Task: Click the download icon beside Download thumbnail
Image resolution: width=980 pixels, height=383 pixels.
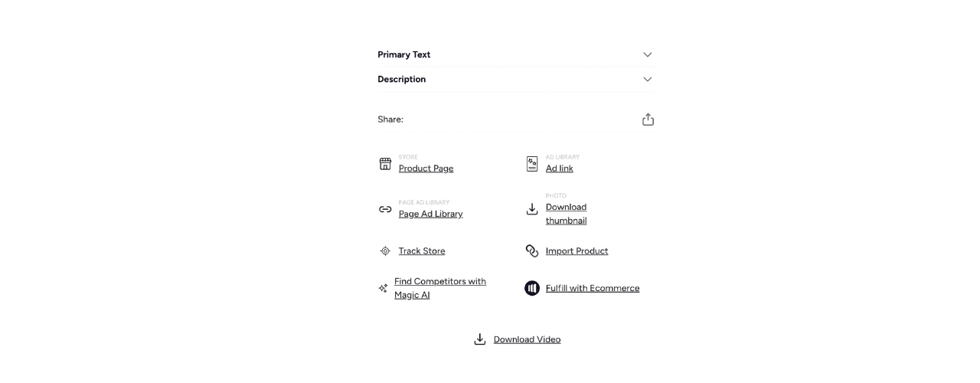Action: pos(532,209)
